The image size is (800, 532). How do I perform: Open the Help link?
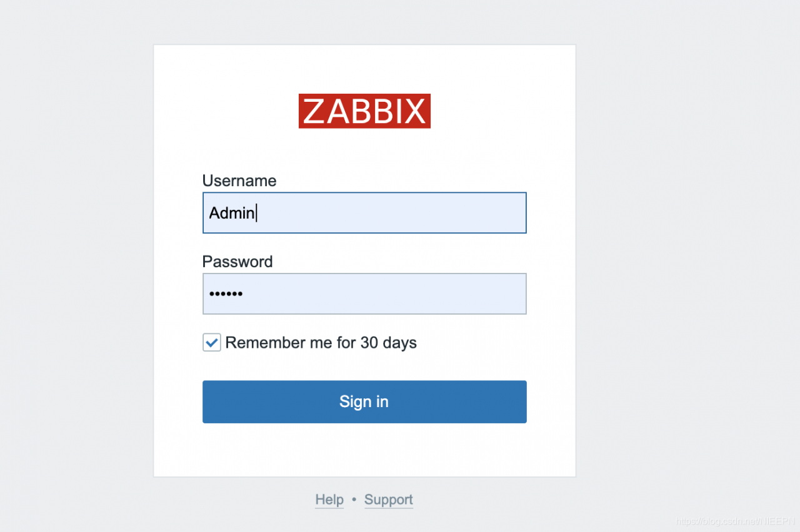click(329, 500)
